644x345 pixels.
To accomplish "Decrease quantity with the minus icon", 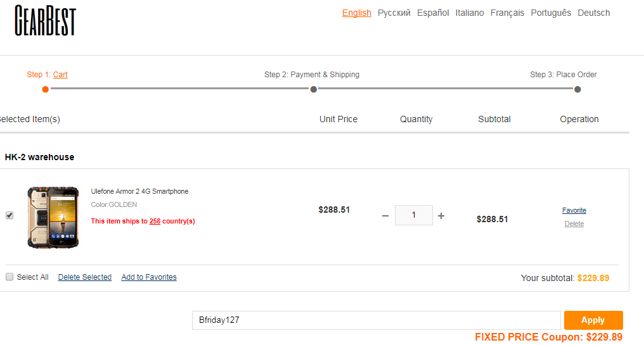I will (x=385, y=216).
